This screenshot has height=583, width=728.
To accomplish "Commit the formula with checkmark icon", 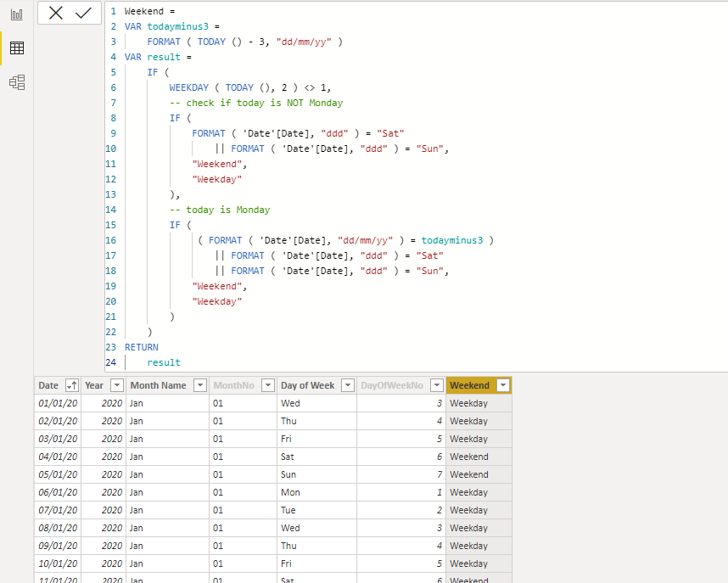I will (83, 13).
